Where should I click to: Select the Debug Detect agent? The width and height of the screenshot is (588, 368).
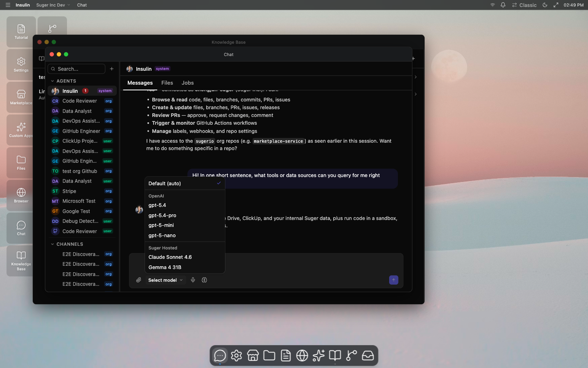[82, 221]
